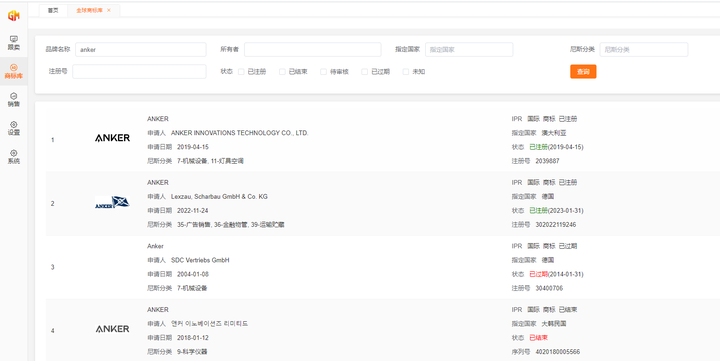Click red status 已过期(2014-01-31)
The width and height of the screenshot is (720, 361).
pos(556,274)
